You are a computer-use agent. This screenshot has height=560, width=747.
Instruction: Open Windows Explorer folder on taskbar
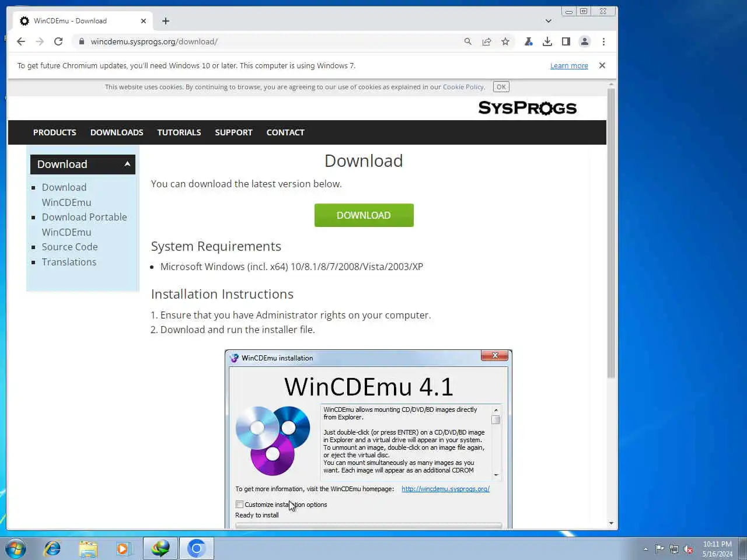click(88, 549)
